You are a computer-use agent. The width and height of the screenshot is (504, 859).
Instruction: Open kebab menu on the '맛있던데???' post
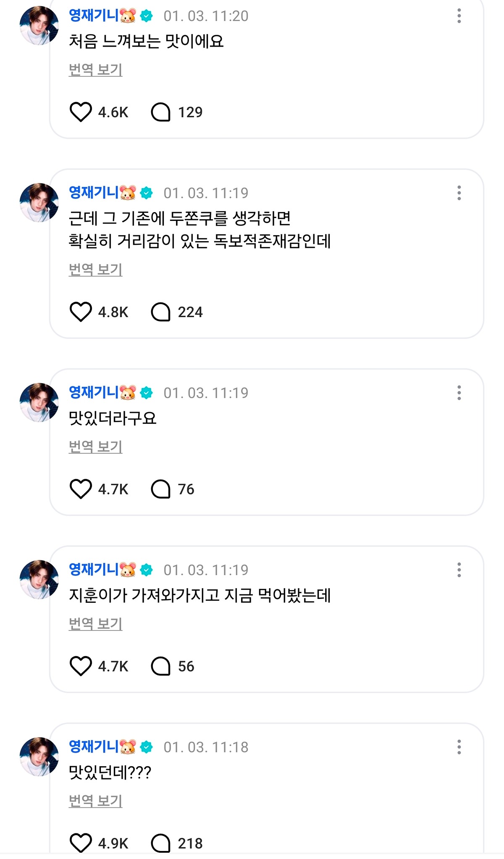click(459, 747)
